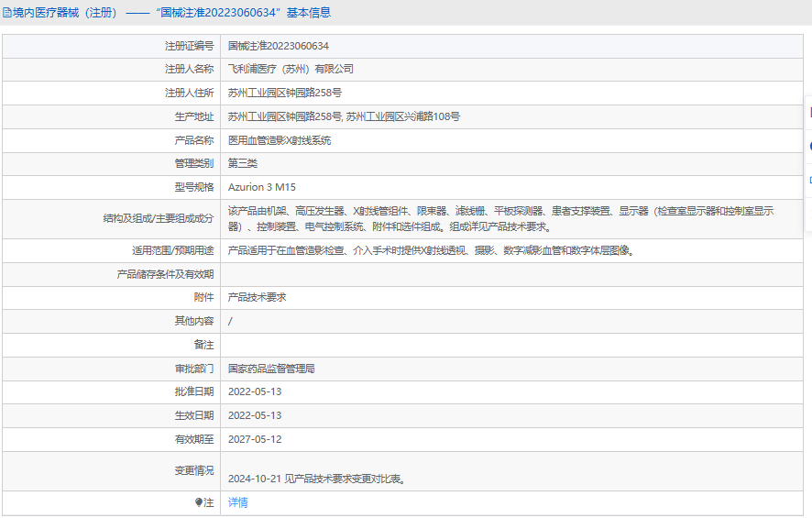Click the 型号规格 label

pyautogui.click(x=194, y=188)
